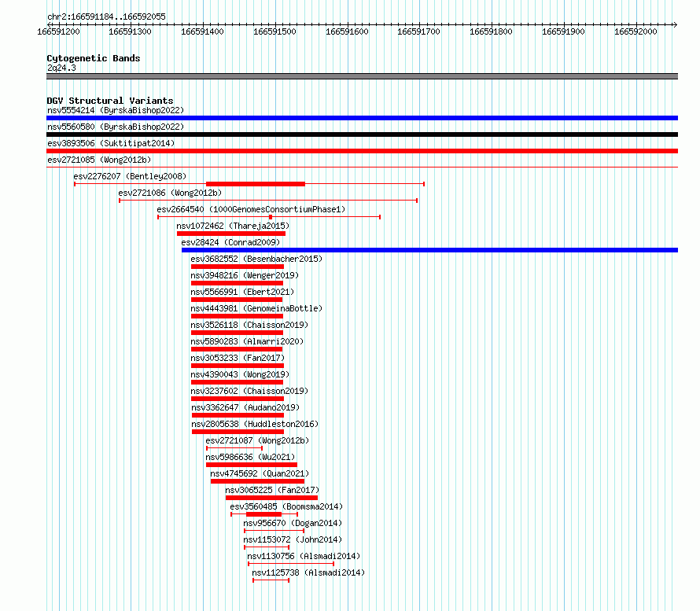Image resolution: width=700 pixels, height=611 pixels.
Task: Open nsv4745692 (Quan2021) variant
Action: pos(260,473)
